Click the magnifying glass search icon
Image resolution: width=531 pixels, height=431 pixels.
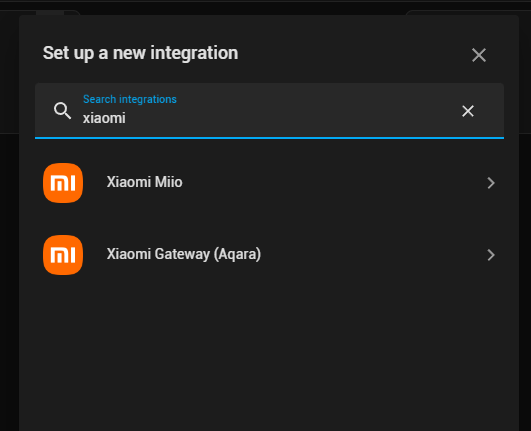coord(62,111)
